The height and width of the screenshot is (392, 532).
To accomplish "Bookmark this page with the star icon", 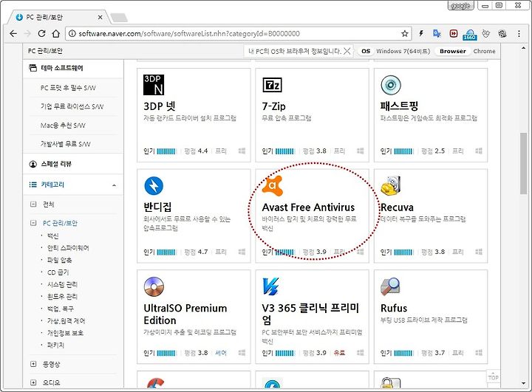I will click(x=404, y=33).
